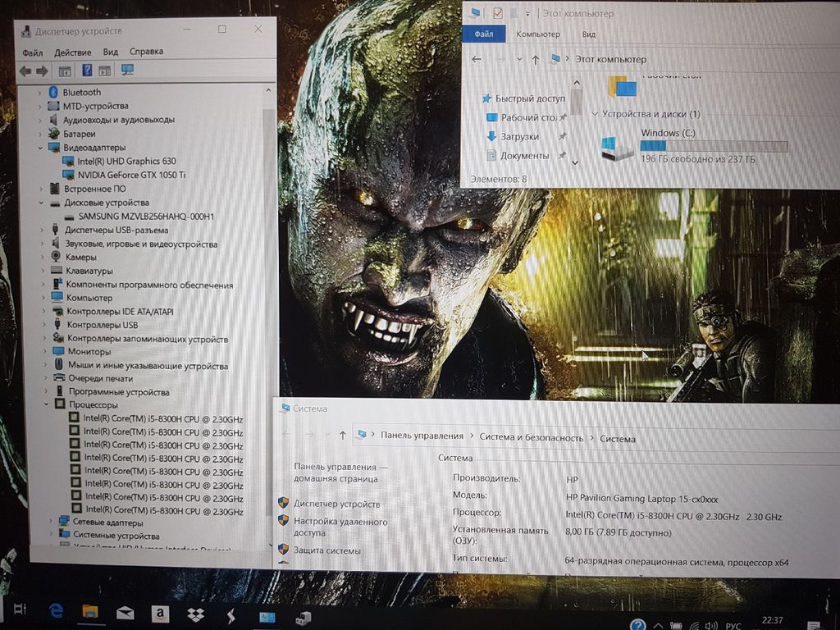Click the Properties checkmark icon in Explorer title bar
Image resolution: width=840 pixels, height=630 pixels.
pyautogui.click(x=498, y=13)
